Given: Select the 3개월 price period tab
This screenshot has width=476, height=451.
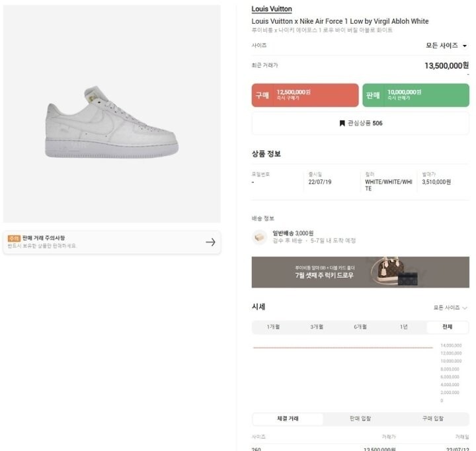Looking at the screenshot, I should coord(317,327).
